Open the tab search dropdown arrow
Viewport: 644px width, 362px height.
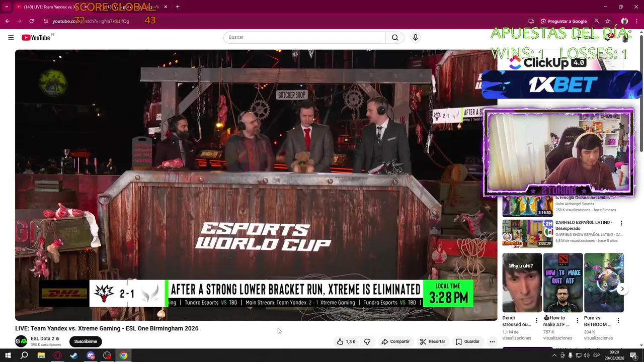click(7, 7)
